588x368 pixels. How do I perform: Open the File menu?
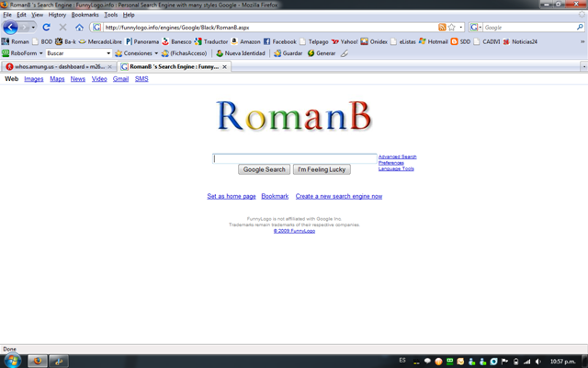click(x=7, y=15)
